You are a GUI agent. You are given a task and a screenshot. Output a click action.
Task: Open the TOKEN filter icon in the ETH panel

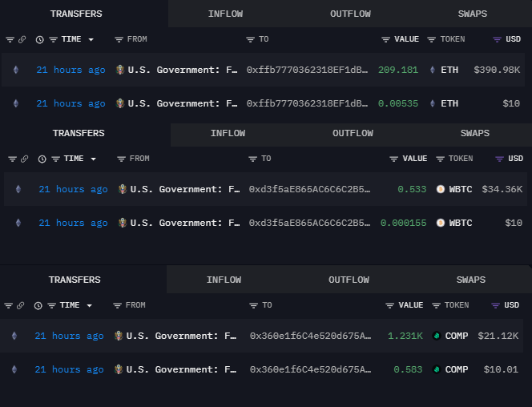(x=431, y=40)
